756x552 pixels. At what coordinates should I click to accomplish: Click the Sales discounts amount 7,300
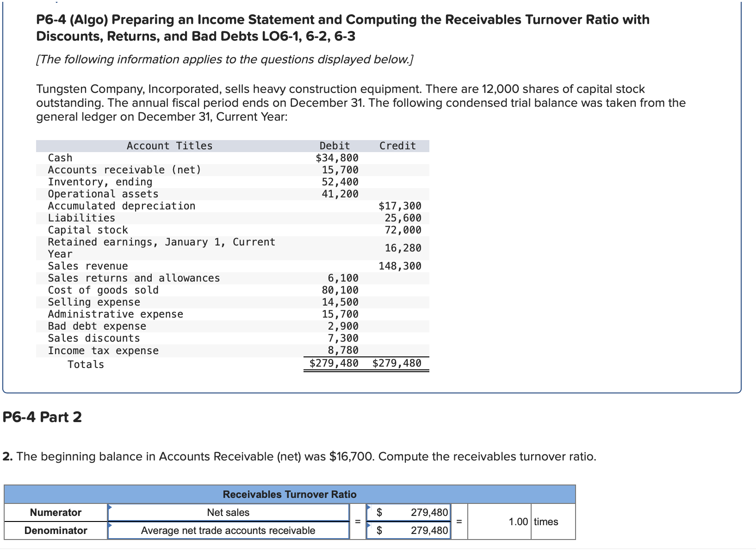(x=342, y=338)
